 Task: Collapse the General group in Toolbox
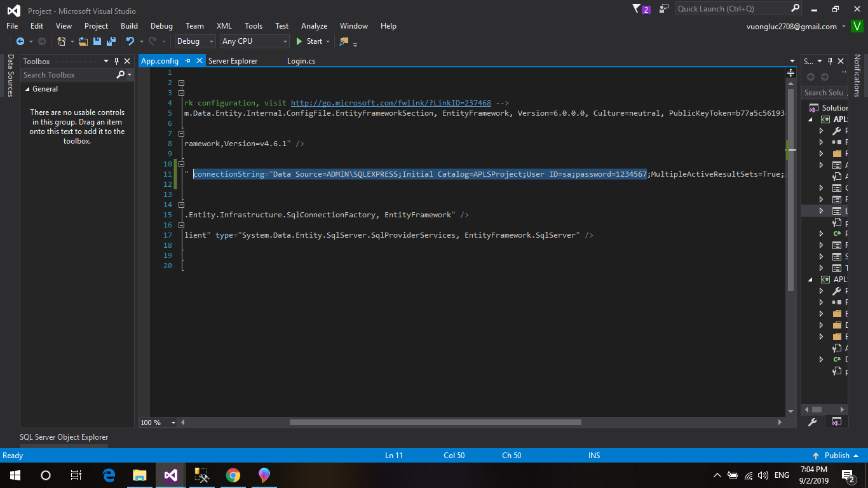[27, 90]
